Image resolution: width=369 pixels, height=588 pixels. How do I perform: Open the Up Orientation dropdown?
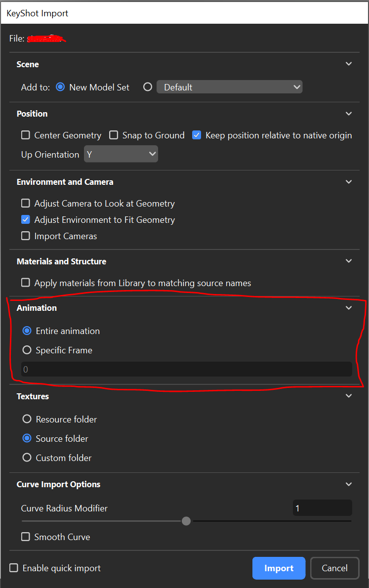point(121,154)
